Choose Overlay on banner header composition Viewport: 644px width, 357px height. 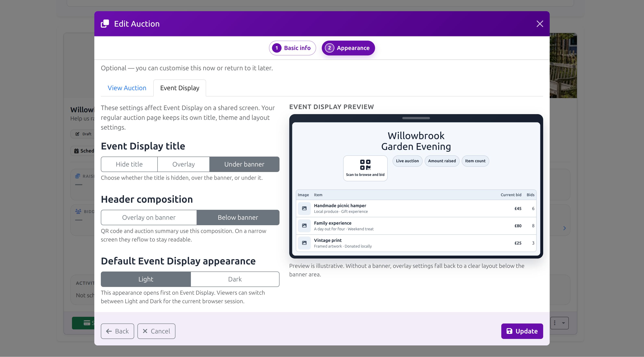pos(149,217)
